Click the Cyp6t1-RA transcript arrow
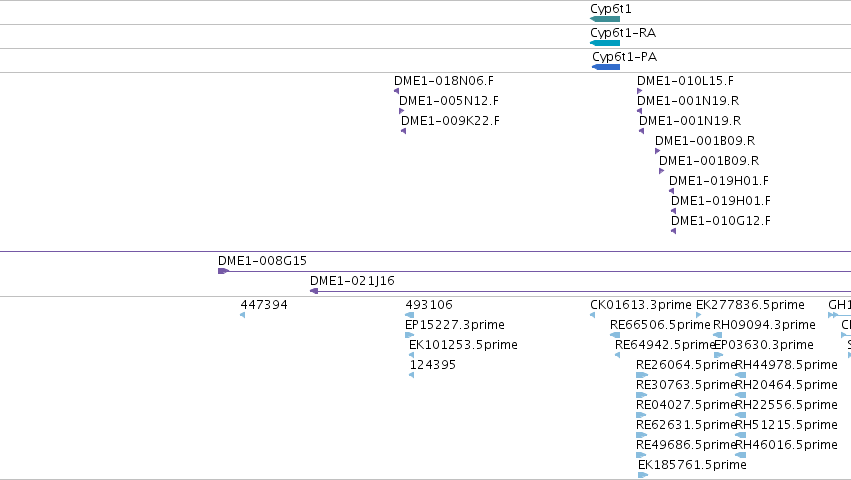Viewport: 851px width, 480px height. pyautogui.click(x=605, y=43)
